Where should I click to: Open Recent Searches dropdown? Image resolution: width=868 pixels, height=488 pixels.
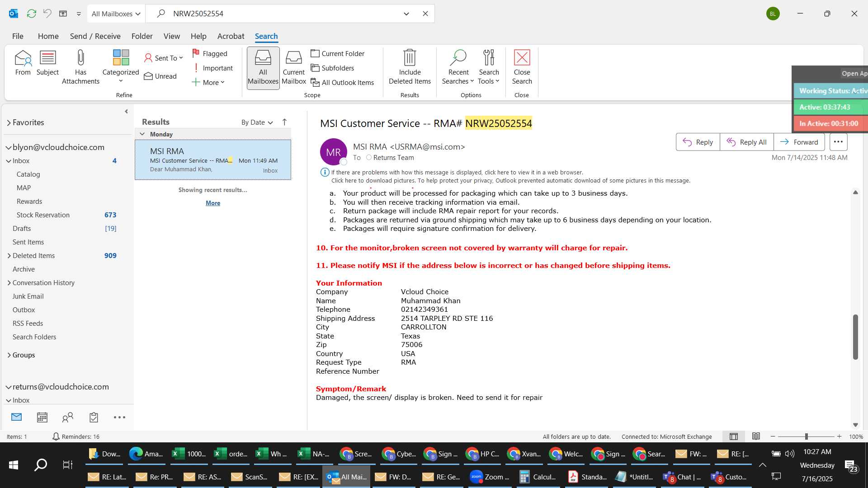coord(458,67)
